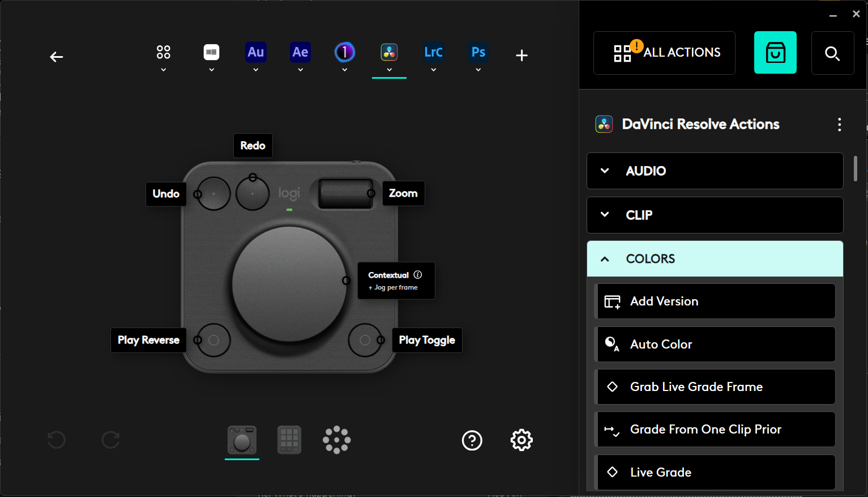Viewport: 868px width, 497px height.
Task: Choose Grade From One Clip Prior action
Action: [x=716, y=430]
